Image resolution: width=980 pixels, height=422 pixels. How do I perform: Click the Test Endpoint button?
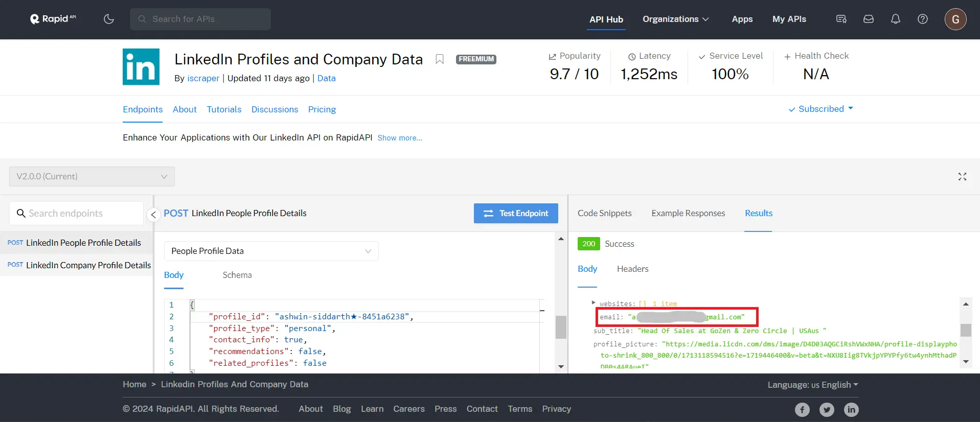(x=515, y=213)
